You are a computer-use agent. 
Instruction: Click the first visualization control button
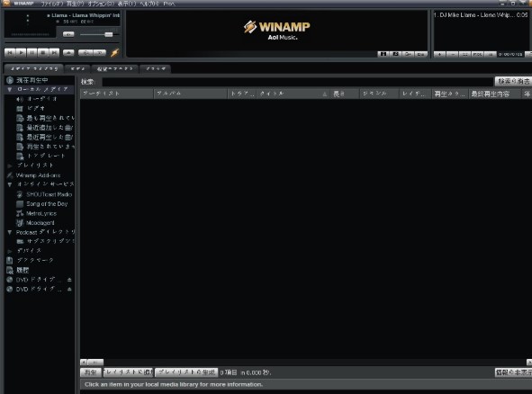(x=383, y=54)
